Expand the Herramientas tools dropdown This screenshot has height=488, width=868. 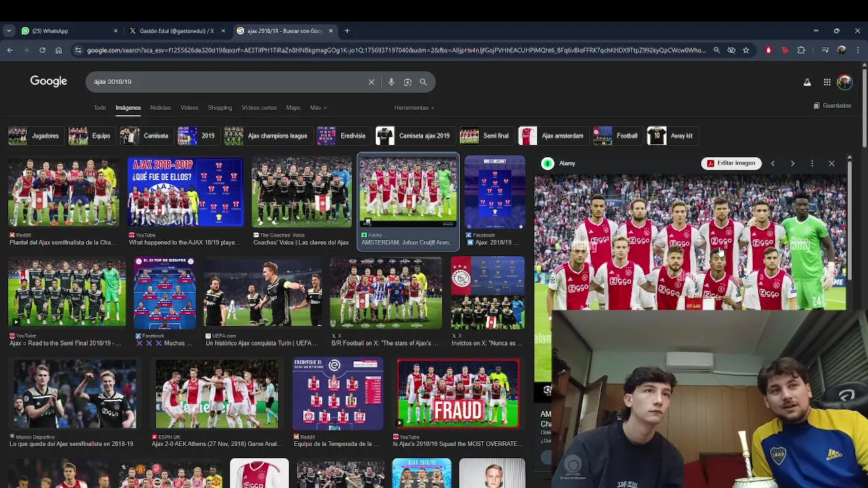pos(414,108)
